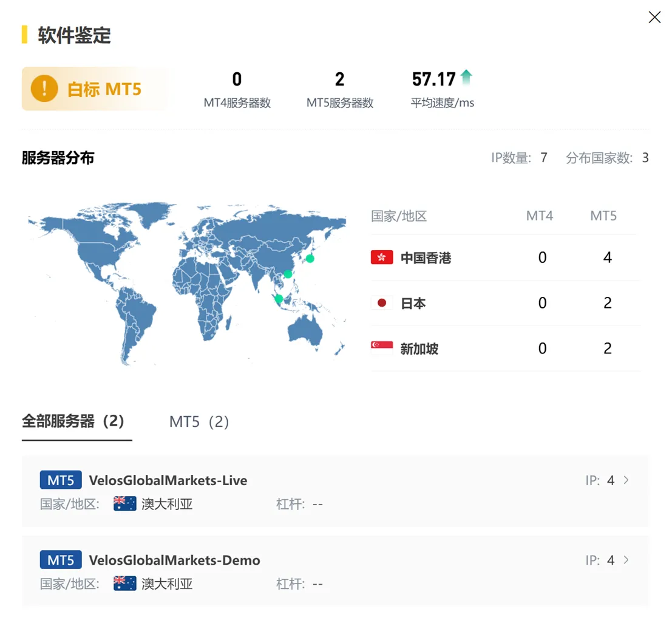Image resolution: width=672 pixels, height=623 pixels.
Task: Switch to the 全部服务器 (2) tab
Action: [x=73, y=421]
